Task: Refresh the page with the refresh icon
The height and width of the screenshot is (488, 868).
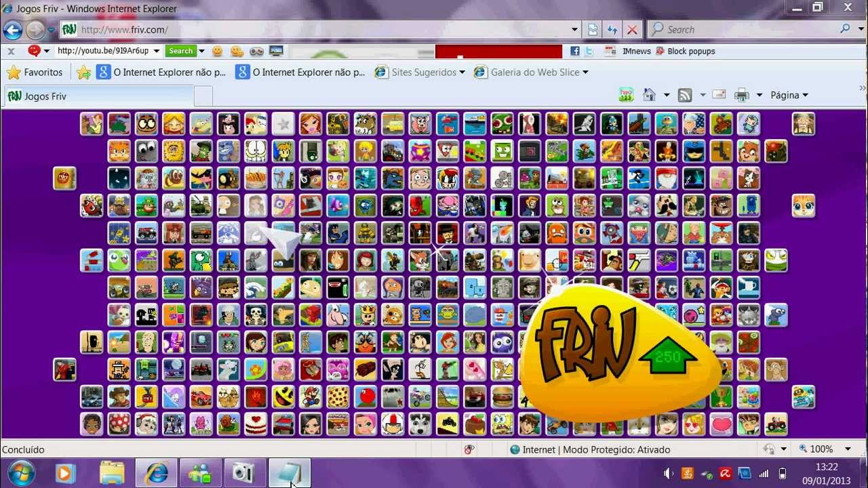Action: (612, 30)
